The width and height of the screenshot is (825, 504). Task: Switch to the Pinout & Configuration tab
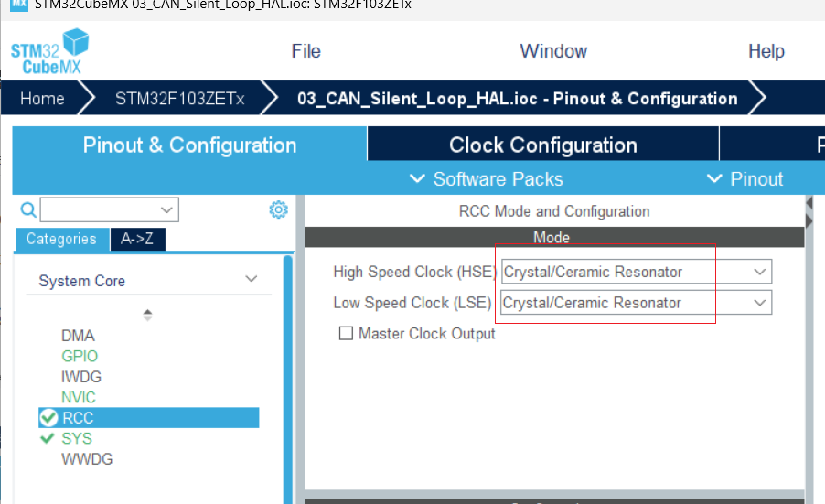tap(189, 145)
